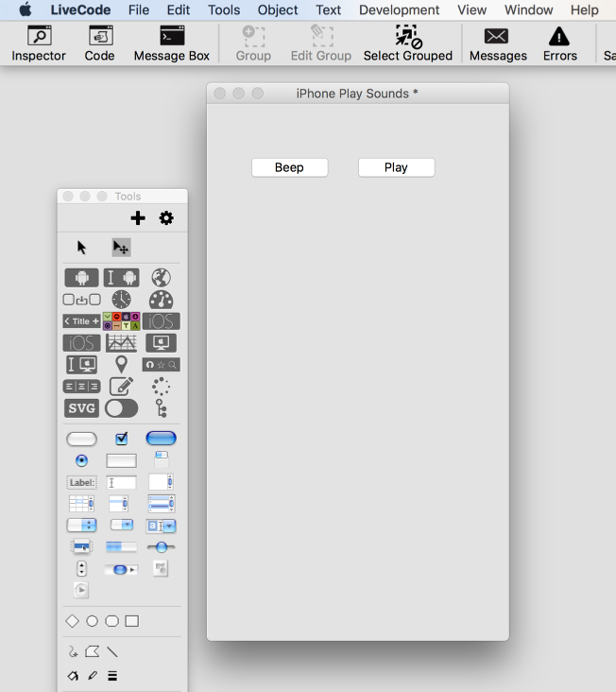Pick the little arrows stepper tool
This screenshot has width=616, height=692.
(81, 568)
